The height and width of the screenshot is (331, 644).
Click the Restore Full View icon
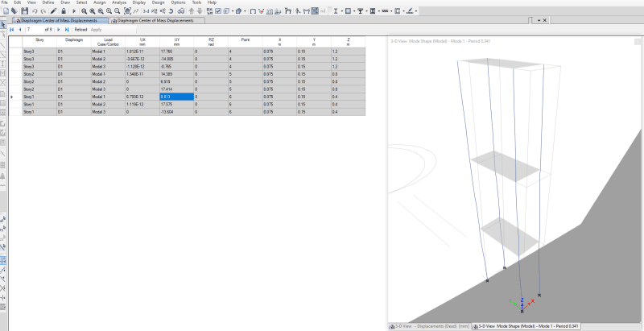click(93, 11)
